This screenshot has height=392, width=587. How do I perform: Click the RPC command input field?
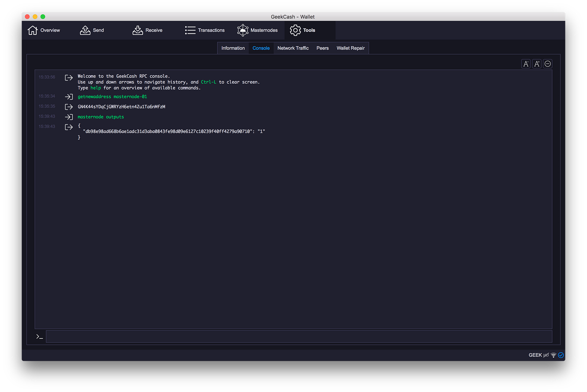[299, 336]
